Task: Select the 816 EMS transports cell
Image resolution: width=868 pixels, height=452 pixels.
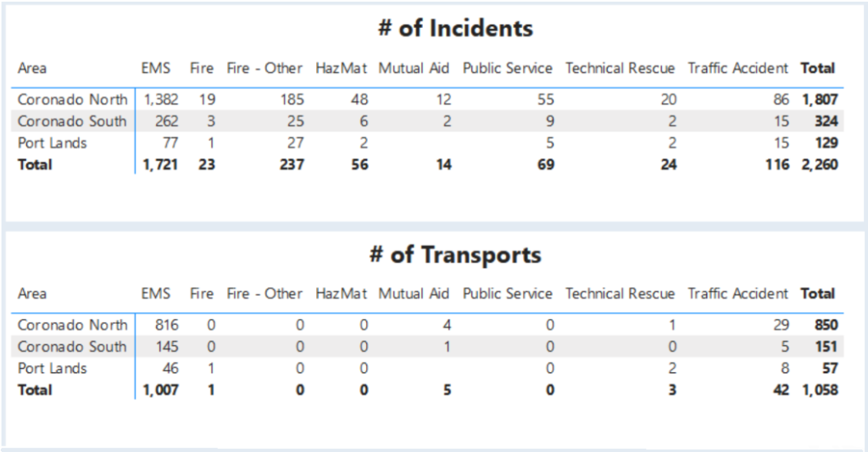Action: [165, 325]
